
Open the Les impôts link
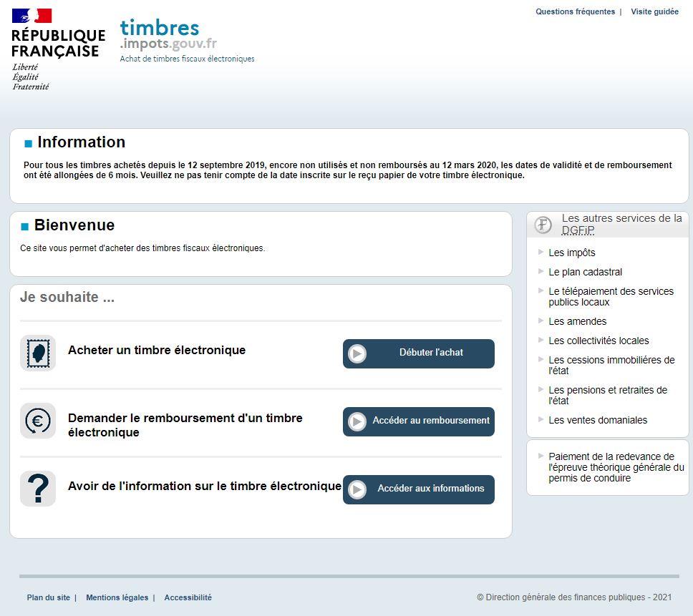pyautogui.click(x=572, y=253)
